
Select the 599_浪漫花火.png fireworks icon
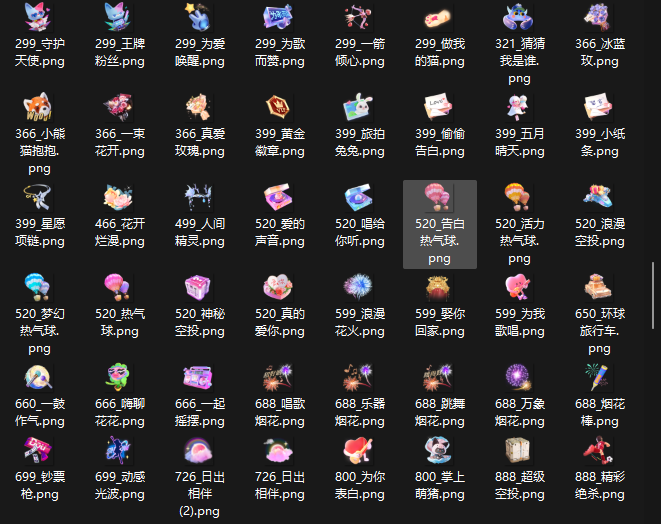(x=359, y=288)
